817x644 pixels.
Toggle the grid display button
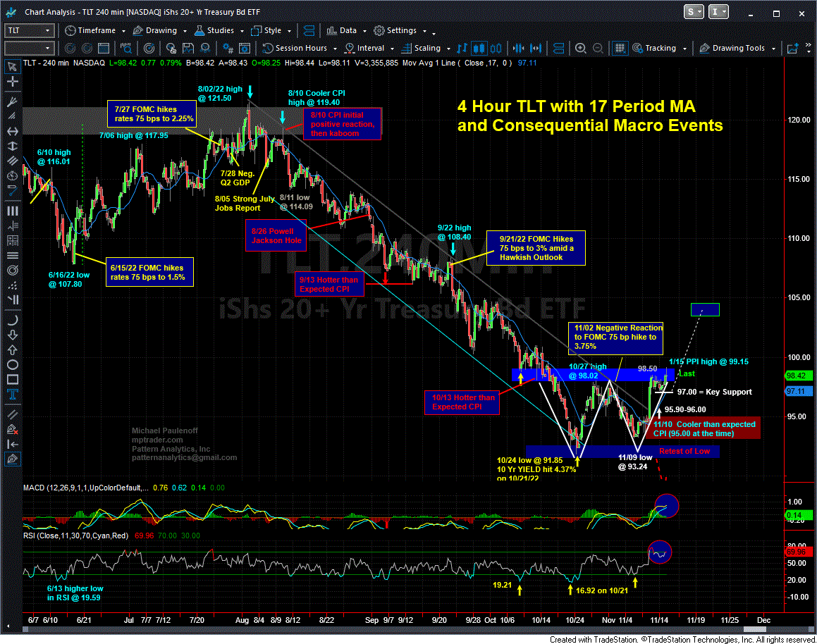coord(620,49)
